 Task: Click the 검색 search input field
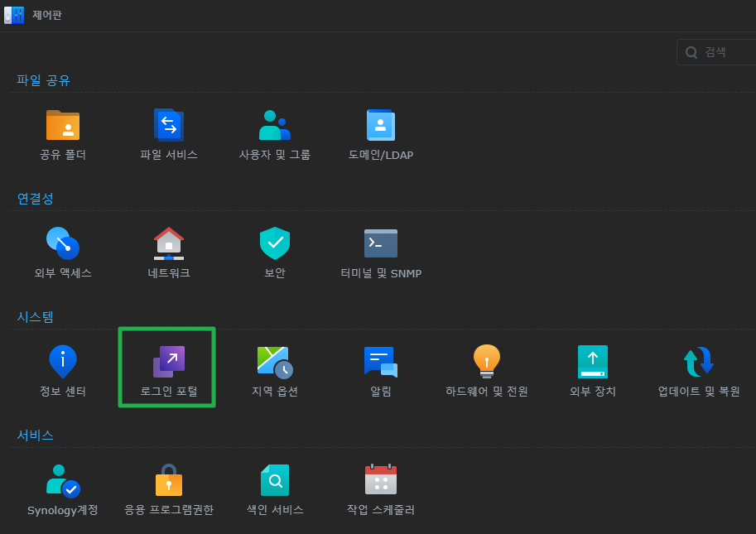point(720,52)
